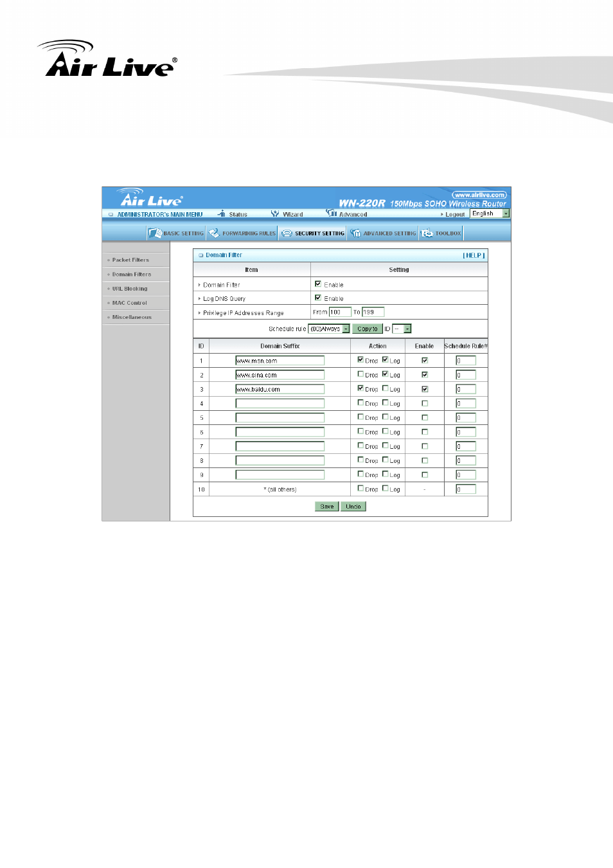Screen dimensions: 613x868
Task: Click the Log DNS Query label
Action: pos(224,299)
